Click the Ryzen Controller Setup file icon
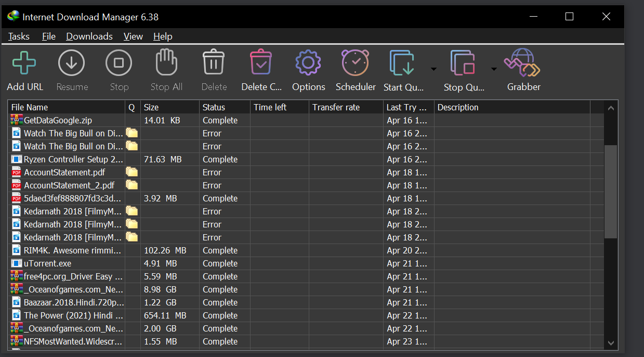 point(17,159)
